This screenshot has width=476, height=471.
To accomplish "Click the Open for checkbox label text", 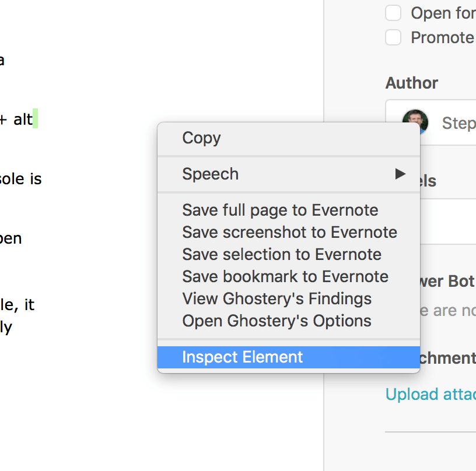I will [x=442, y=13].
